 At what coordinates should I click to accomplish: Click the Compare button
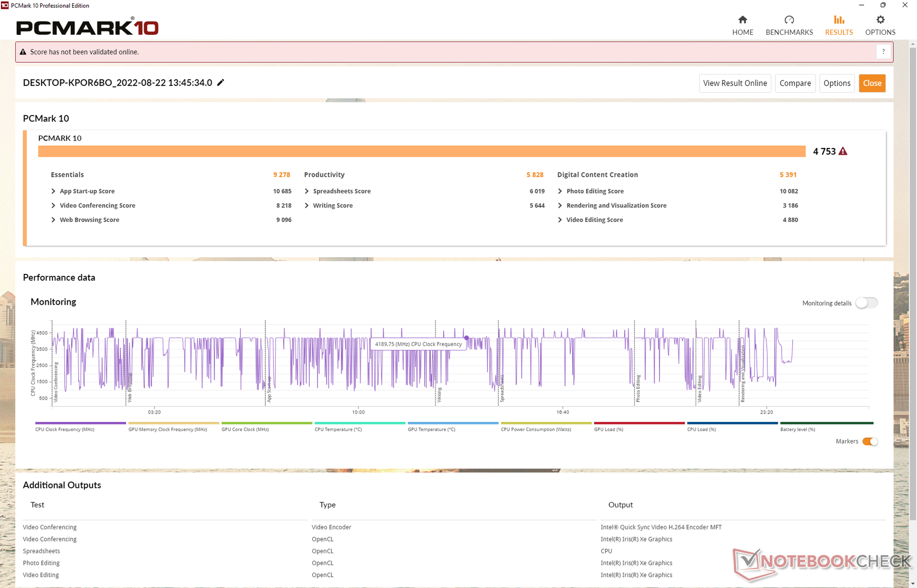pyautogui.click(x=795, y=83)
